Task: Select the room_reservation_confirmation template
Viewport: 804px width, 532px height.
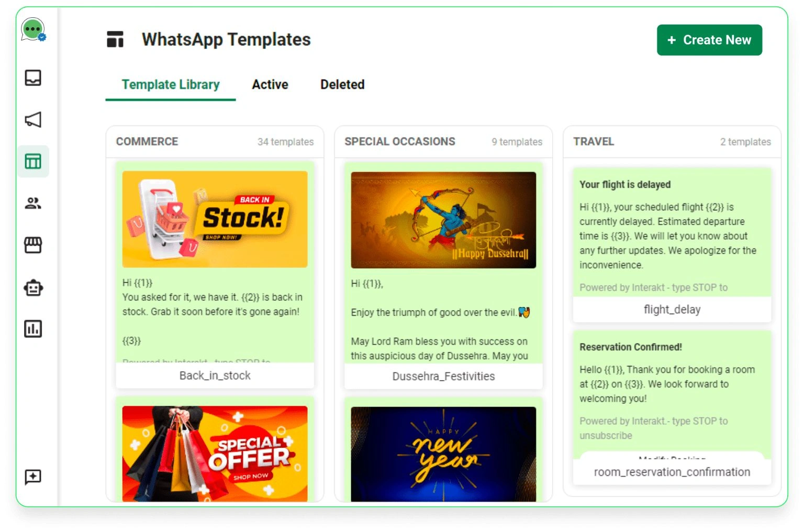Action: pos(672,407)
